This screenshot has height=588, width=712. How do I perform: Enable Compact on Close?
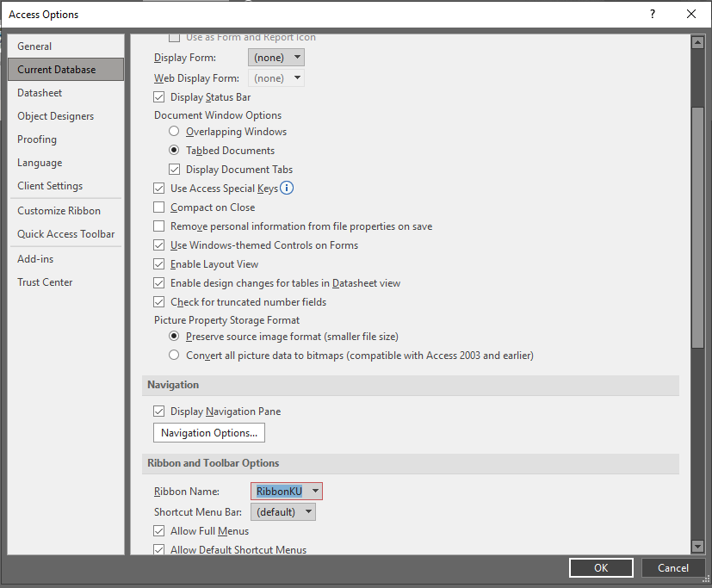click(x=159, y=207)
